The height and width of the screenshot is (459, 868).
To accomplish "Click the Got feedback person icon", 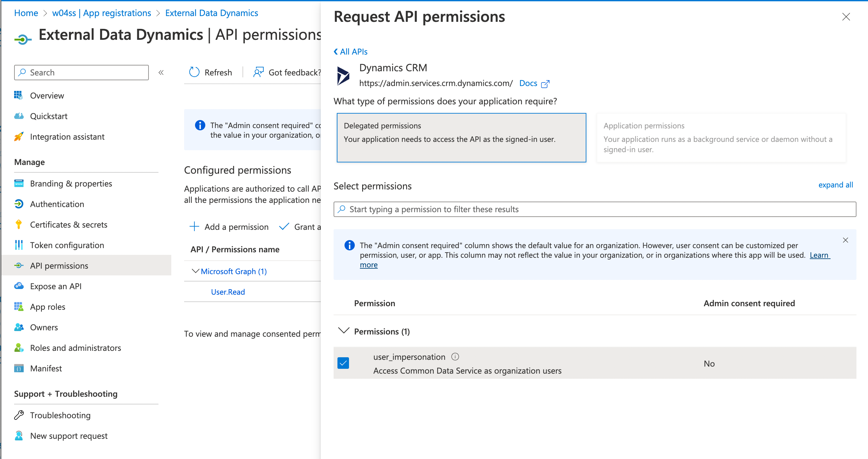I will pyautogui.click(x=259, y=72).
